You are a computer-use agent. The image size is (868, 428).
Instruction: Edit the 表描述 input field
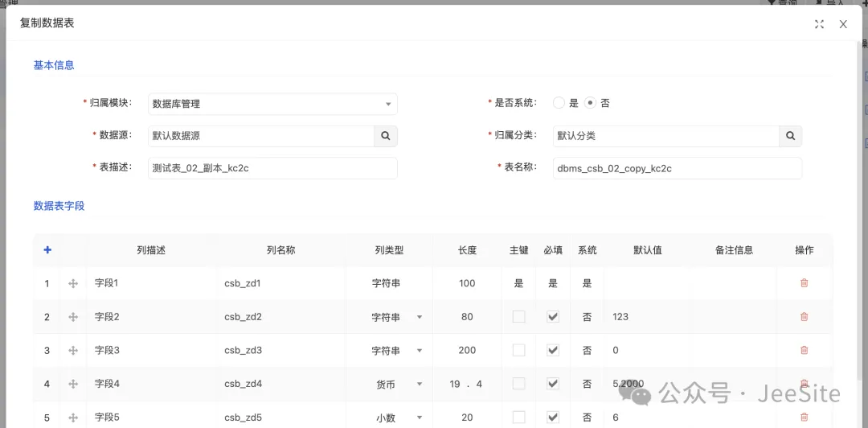pyautogui.click(x=273, y=168)
